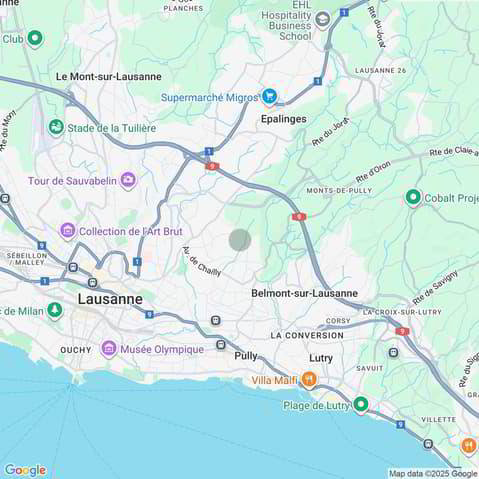Screen dimensions: 479x479
Task: Open the Google logo link
Action: tap(25, 470)
